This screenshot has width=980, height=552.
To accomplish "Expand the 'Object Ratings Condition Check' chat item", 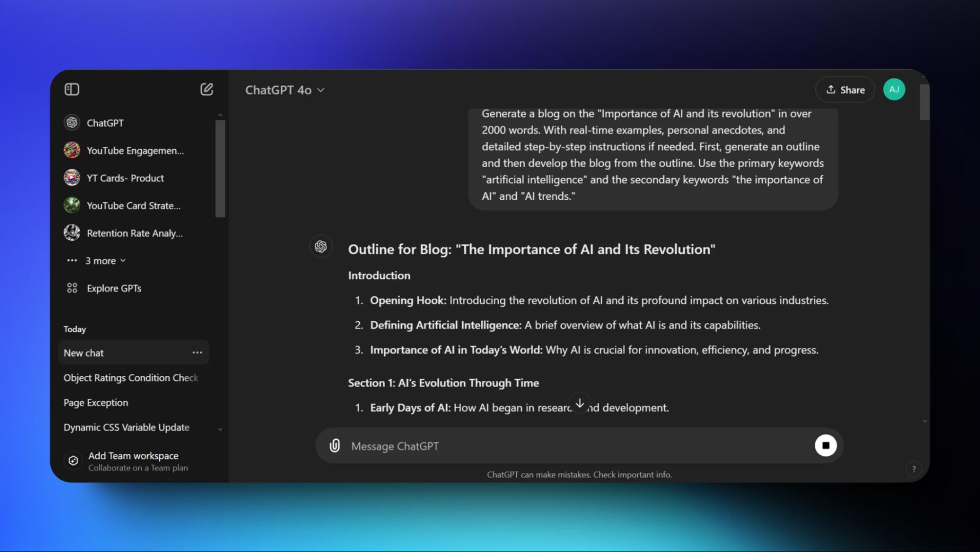I will [x=131, y=377].
